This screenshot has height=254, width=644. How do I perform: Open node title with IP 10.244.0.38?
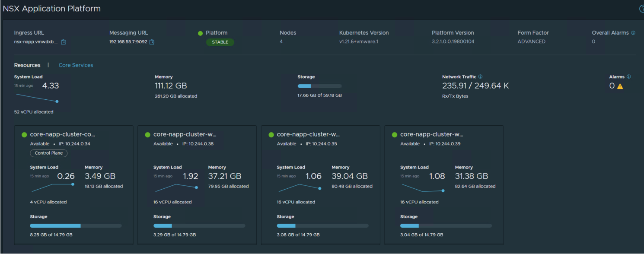pyautogui.click(x=185, y=135)
